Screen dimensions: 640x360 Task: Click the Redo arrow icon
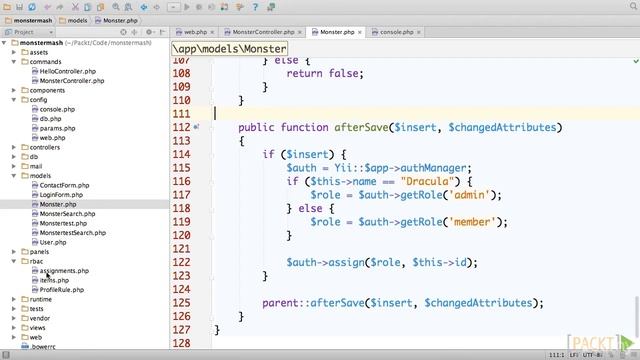point(60,7)
